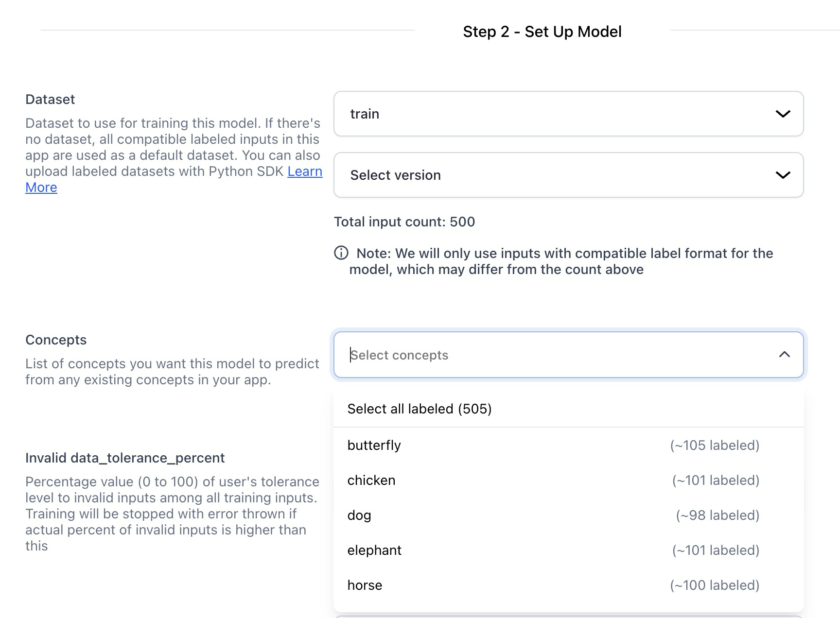Click the chevron on train dataset field
Screen dimensions: 840x618
coord(783,114)
